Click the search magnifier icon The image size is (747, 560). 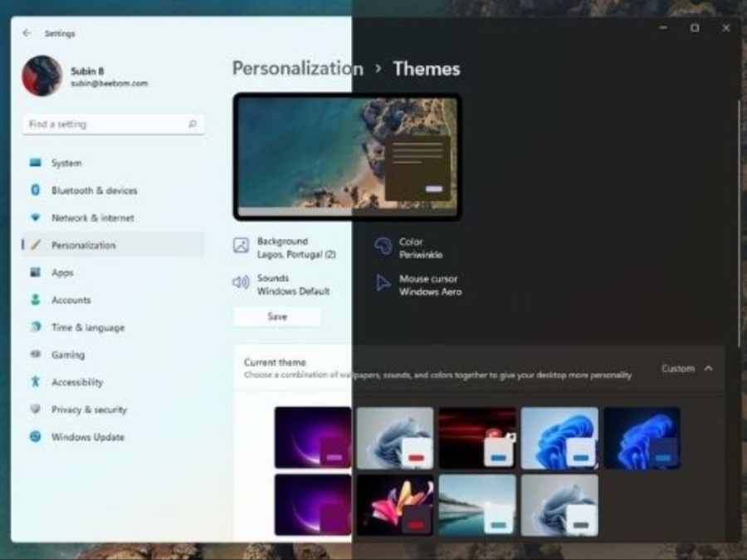coord(193,124)
